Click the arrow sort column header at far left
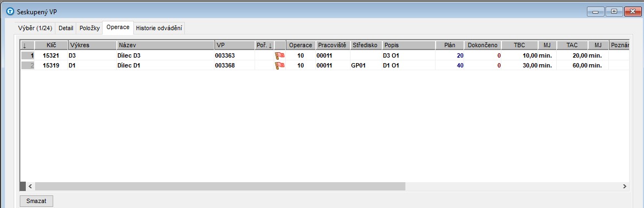The width and height of the screenshot is (644, 208). click(x=27, y=45)
